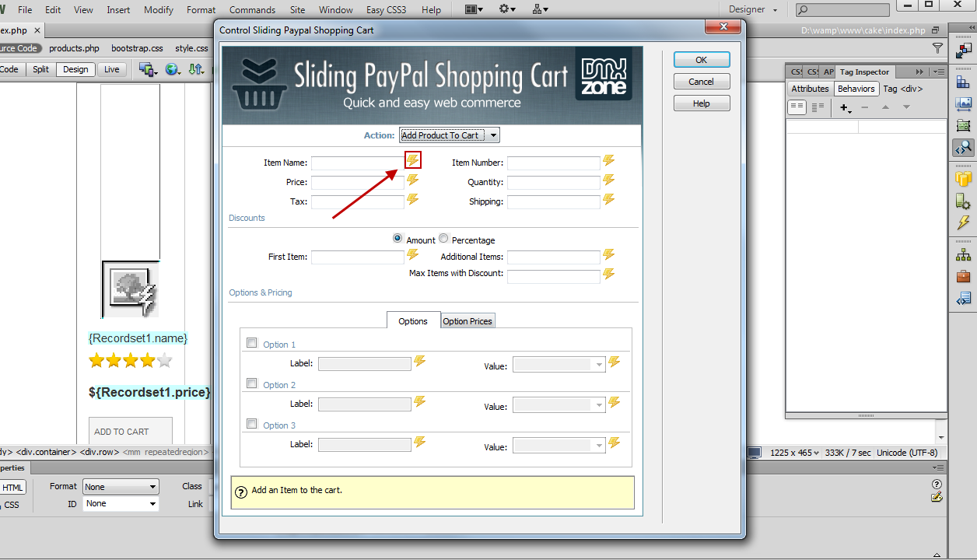This screenshot has width=977, height=560.
Task: Click the plus Add Behavior button
Action: point(846,108)
